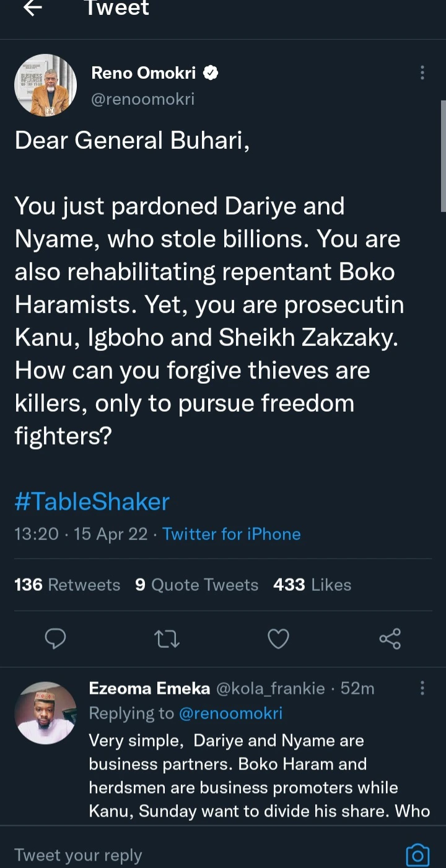View the 433 Likes list
The height and width of the screenshot is (868, 446).
click(x=312, y=585)
